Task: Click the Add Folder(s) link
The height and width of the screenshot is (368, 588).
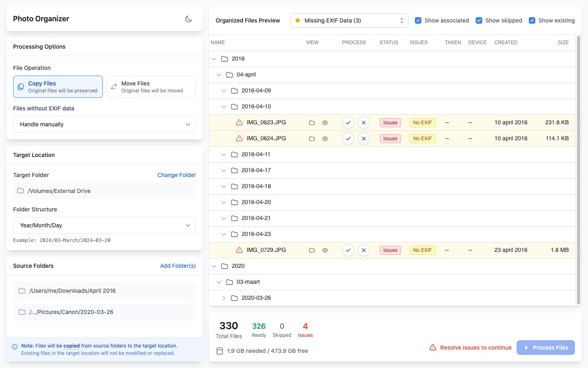Action: (178, 266)
